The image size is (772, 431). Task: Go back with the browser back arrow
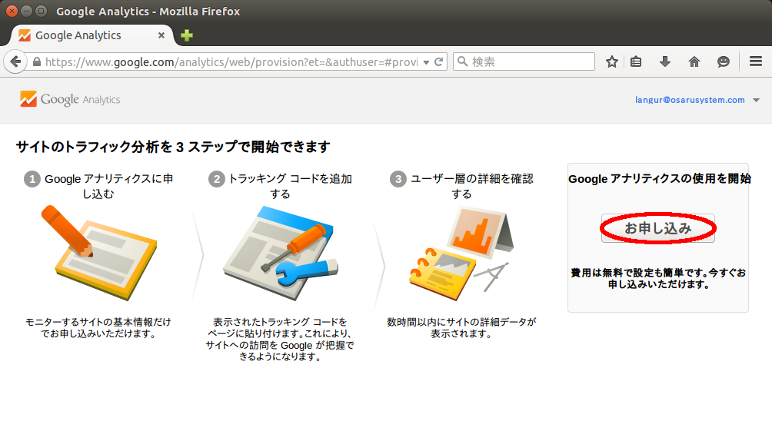click(x=15, y=62)
